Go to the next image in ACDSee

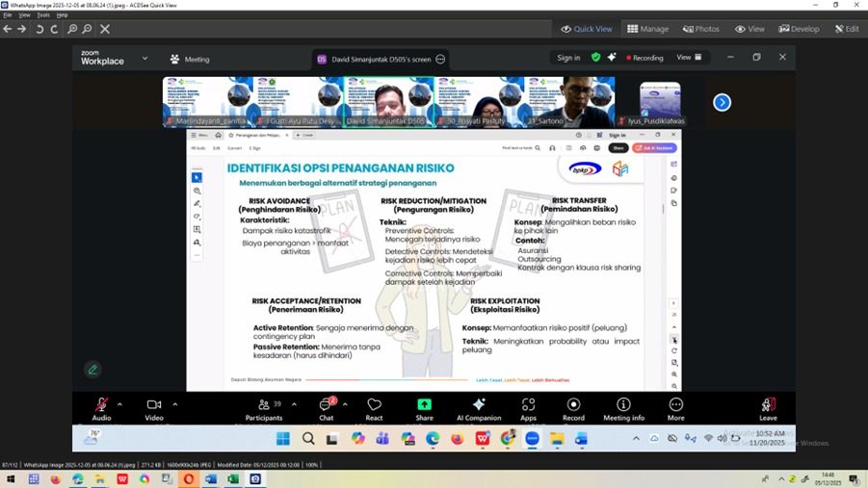(22, 29)
